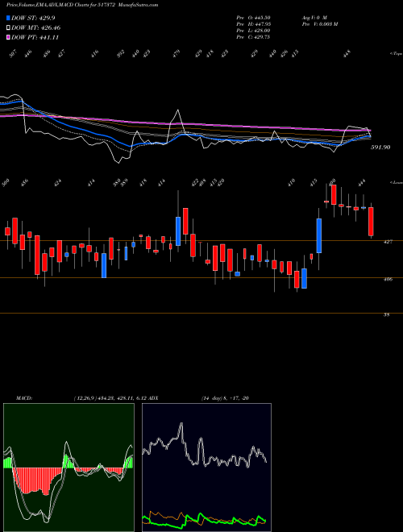Click the Pre H: 447.95 value
The height and width of the screenshot is (532, 403).
[253, 24]
